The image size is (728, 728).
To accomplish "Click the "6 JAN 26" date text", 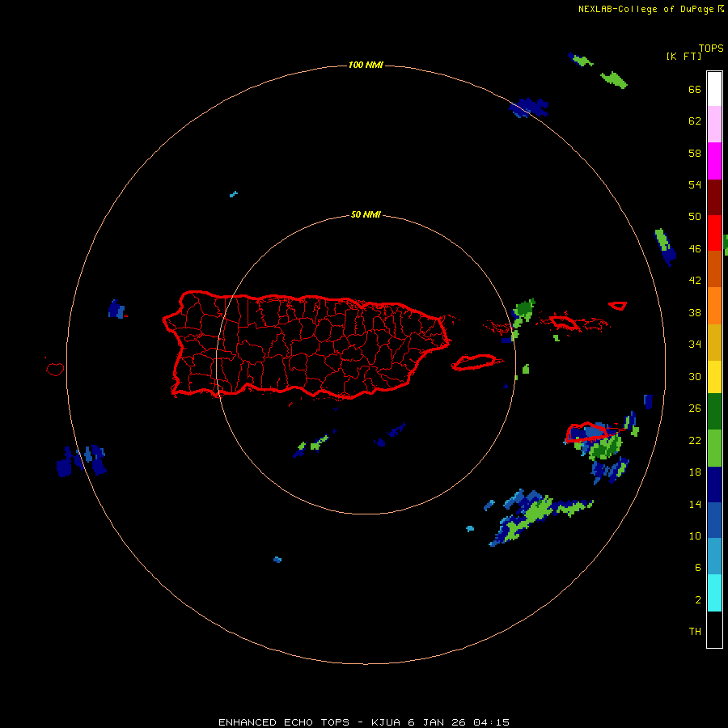I will [438, 722].
